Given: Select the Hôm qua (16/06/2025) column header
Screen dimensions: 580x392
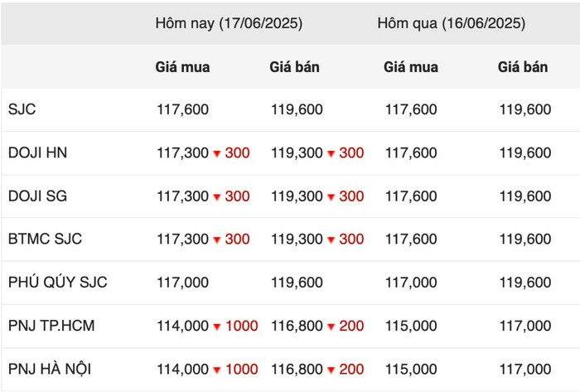Looking at the screenshot, I should [x=452, y=23].
